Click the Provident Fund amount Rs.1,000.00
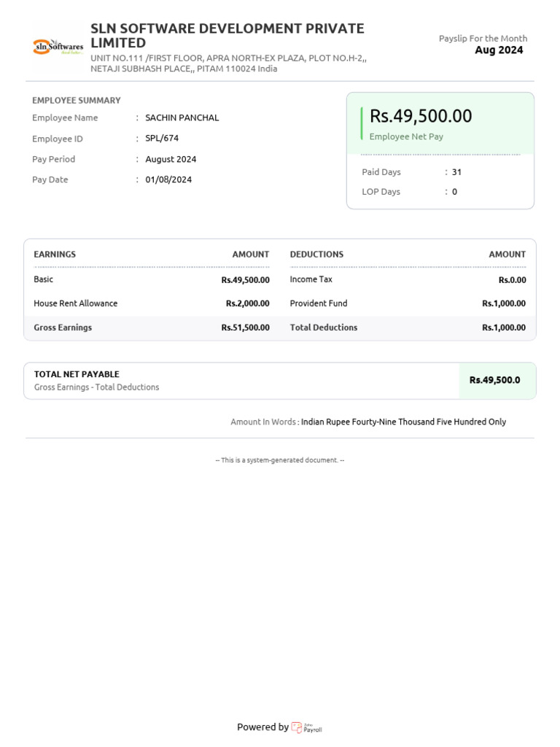 [503, 303]
